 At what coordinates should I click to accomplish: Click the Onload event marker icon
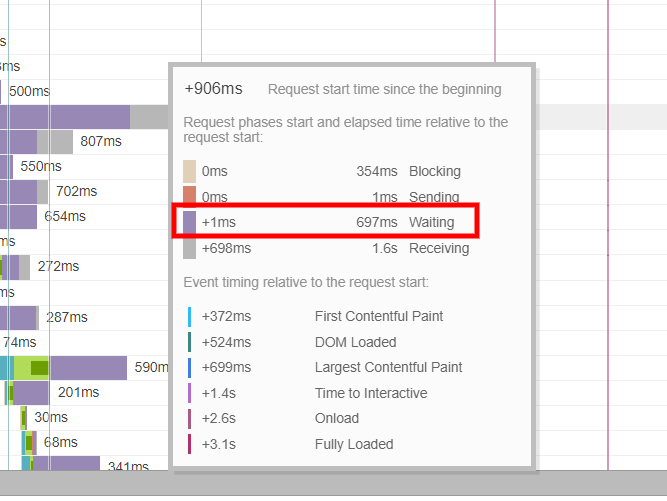point(190,418)
